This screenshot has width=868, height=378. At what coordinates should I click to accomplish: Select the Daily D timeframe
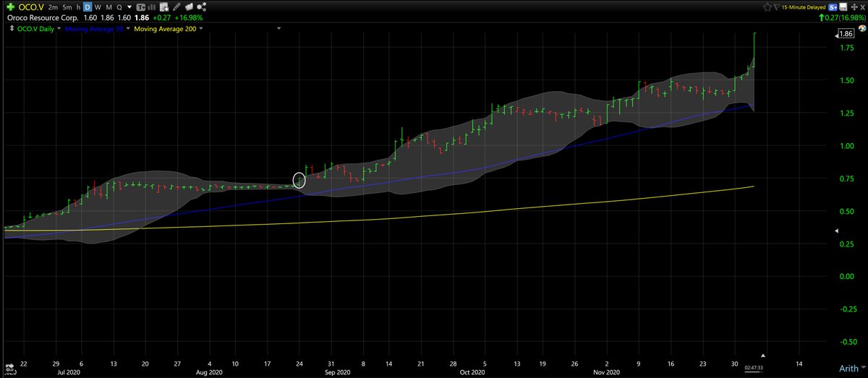pyautogui.click(x=88, y=7)
